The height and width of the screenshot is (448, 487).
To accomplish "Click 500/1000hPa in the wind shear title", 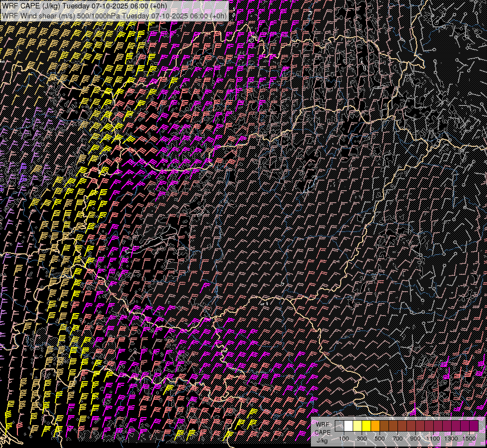I will point(98,16).
